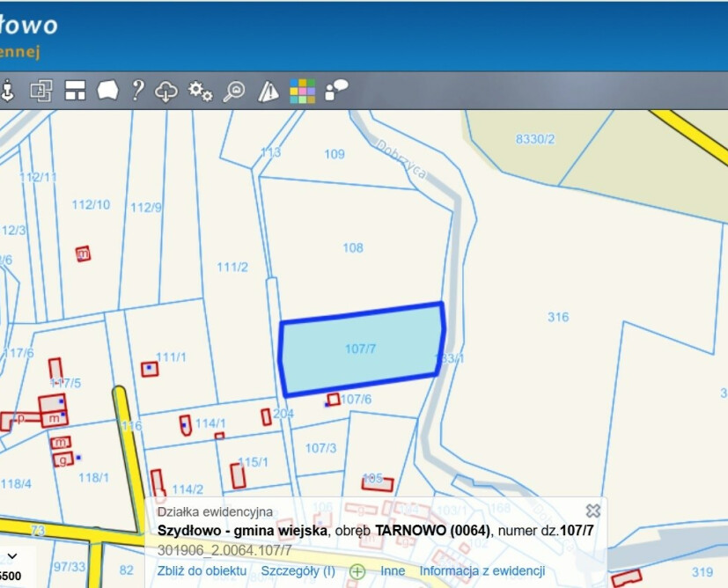Close the parcel info popup
Screen dimensions: 728x588
(x=592, y=511)
